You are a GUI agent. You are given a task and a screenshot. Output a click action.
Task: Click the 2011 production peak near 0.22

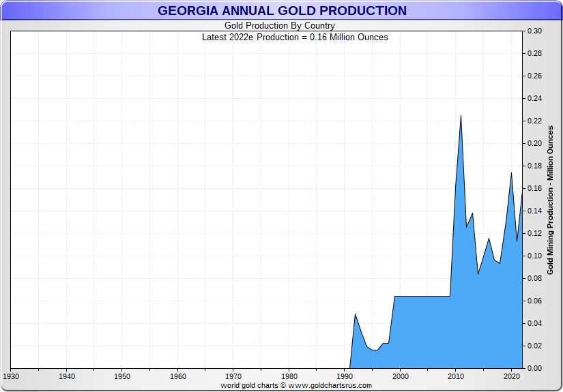461,116
